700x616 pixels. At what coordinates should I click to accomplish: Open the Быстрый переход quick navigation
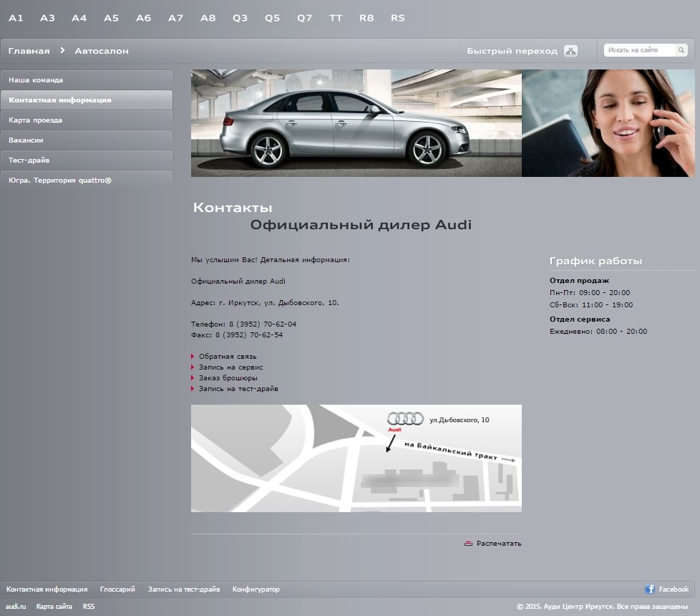click(x=512, y=51)
